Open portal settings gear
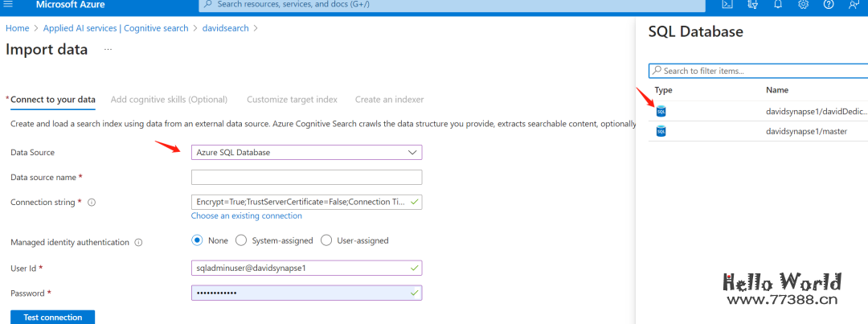This screenshot has height=324, width=868. coord(803,5)
